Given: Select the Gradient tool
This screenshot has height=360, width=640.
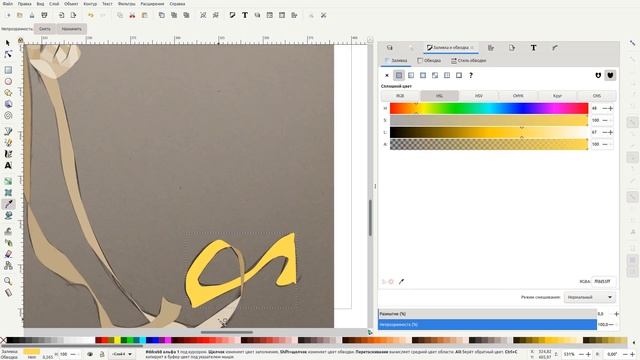Looking at the screenshot, I should pyautogui.click(x=8, y=181).
